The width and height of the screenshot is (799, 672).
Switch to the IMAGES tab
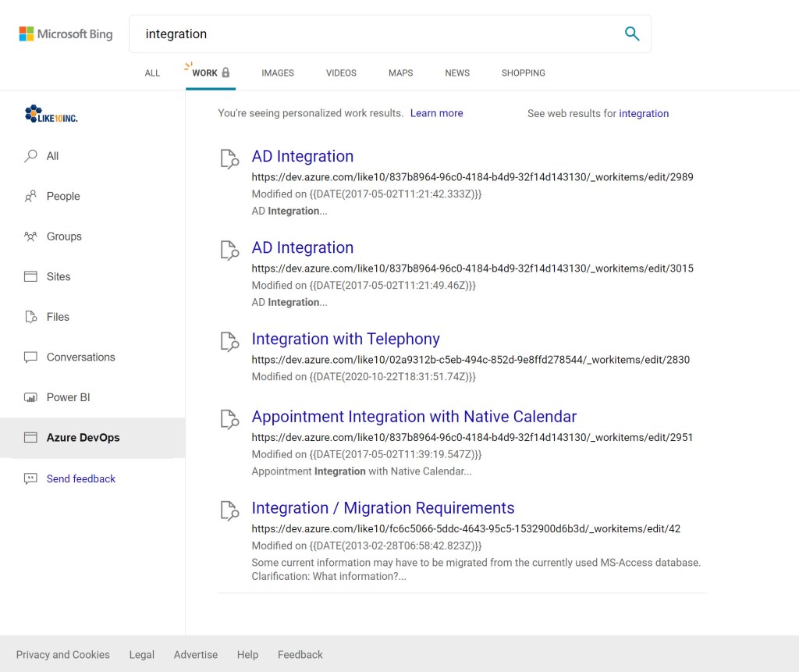(x=277, y=73)
